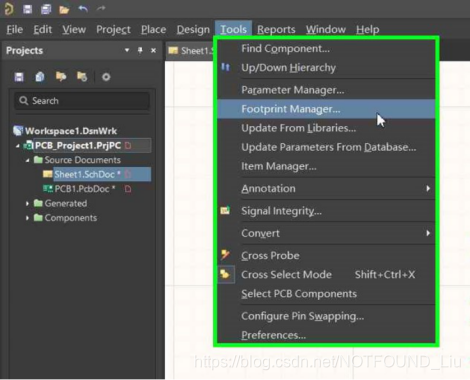Image resolution: width=470 pixels, height=380 pixels.
Task: Choose Select PCB Components
Action: 326,294
